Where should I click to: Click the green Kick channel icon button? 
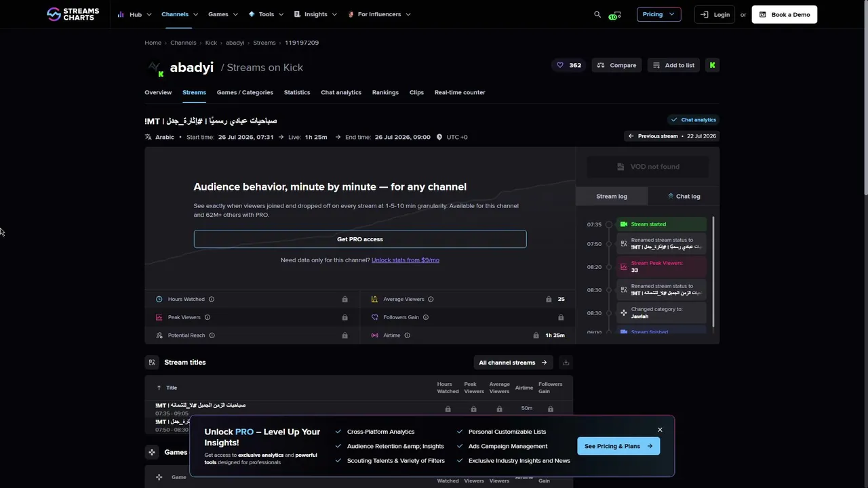pos(712,65)
